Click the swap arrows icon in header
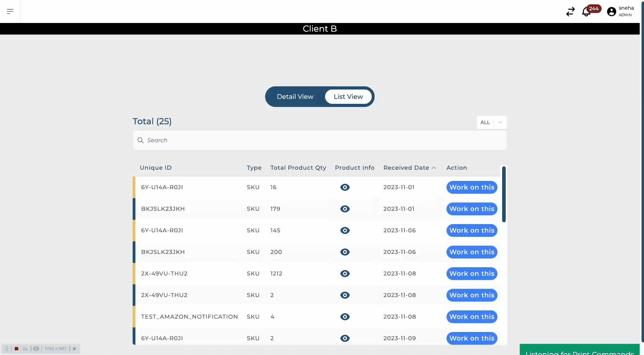The image size is (644, 355). (570, 12)
